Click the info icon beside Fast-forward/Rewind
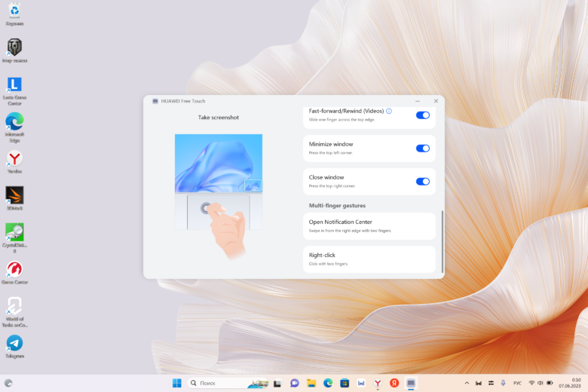Screen dimensions: 588x392 tap(389, 111)
